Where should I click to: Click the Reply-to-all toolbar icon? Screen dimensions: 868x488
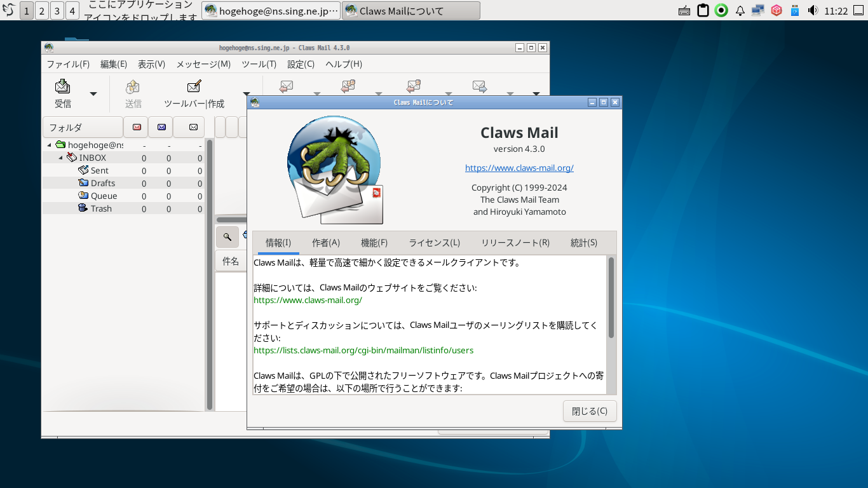click(348, 86)
